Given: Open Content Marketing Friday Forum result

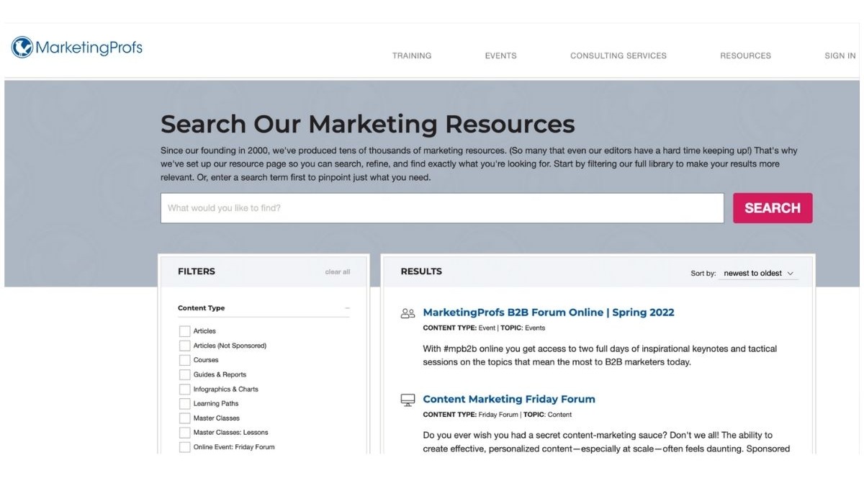Looking at the screenshot, I should 509,399.
